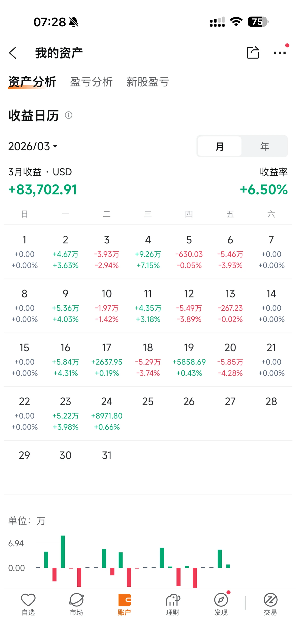
Task: Tap the tallest green bar in chart
Action: click(x=63, y=552)
